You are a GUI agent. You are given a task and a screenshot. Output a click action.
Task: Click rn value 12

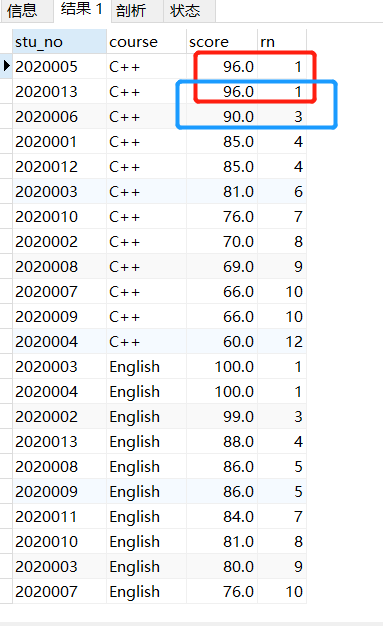pos(282,342)
